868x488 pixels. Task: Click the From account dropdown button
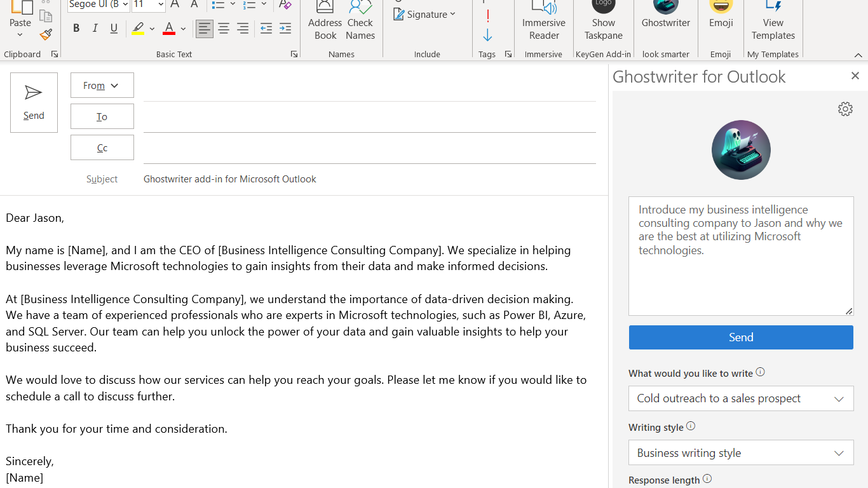tap(102, 86)
